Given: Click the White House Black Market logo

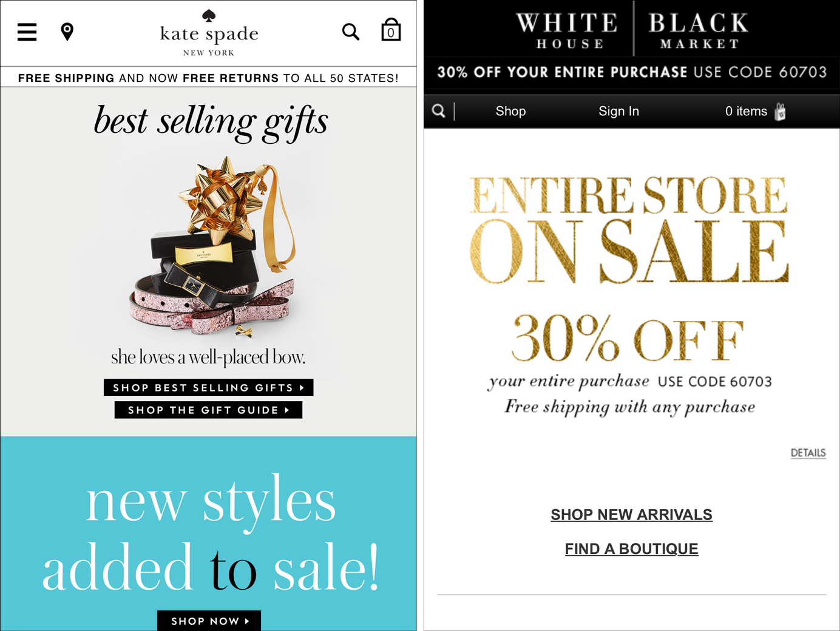Looking at the screenshot, I should point(632,29).
